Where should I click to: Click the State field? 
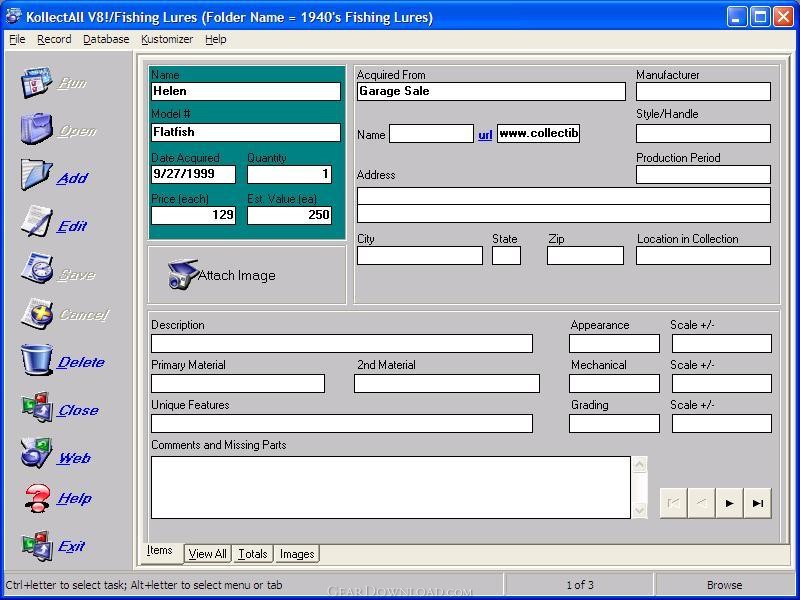[506, 256]
